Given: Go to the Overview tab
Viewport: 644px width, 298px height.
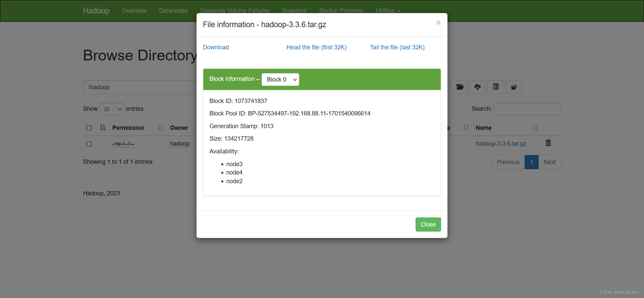Looking at the screenshot, I should [134, 11].
